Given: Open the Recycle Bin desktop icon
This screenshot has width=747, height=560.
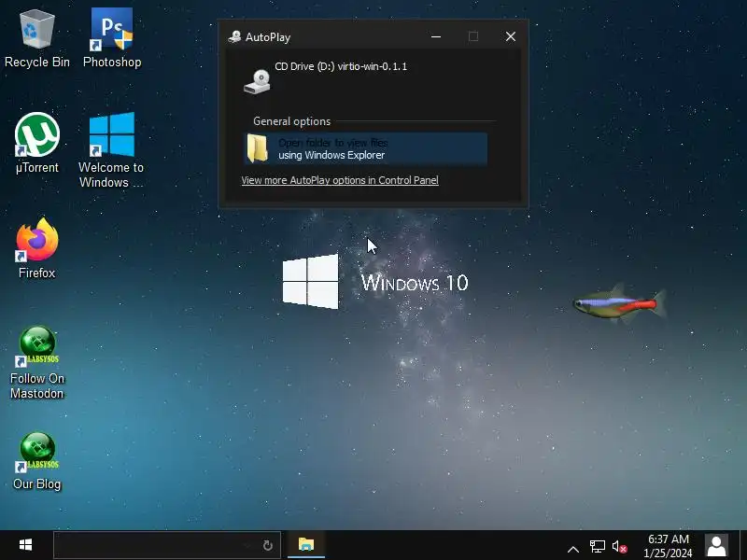Looking at the screenshot, I should pos(36,39).
